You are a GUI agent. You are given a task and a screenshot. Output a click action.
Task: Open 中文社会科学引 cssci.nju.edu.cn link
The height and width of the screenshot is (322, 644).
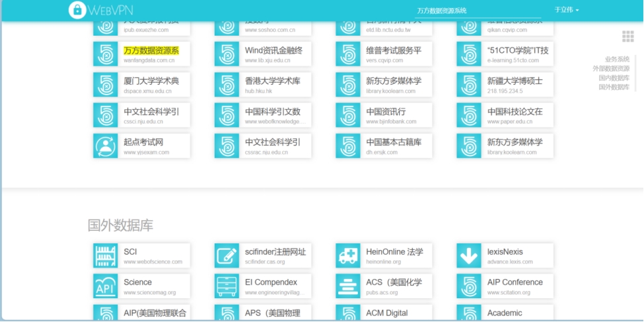pyautogui.click(x=151, y=112)
